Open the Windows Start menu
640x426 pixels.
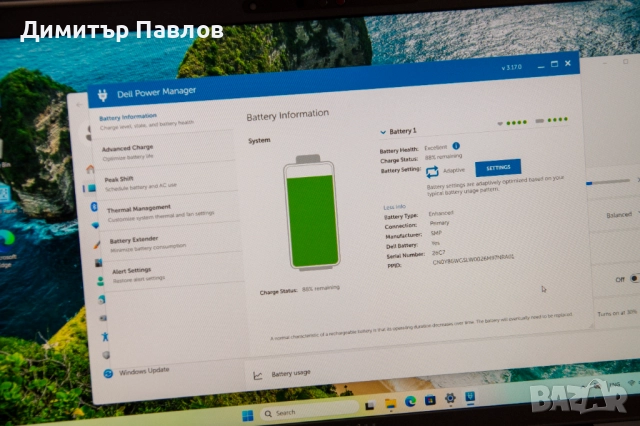click(x=248, y=416)
